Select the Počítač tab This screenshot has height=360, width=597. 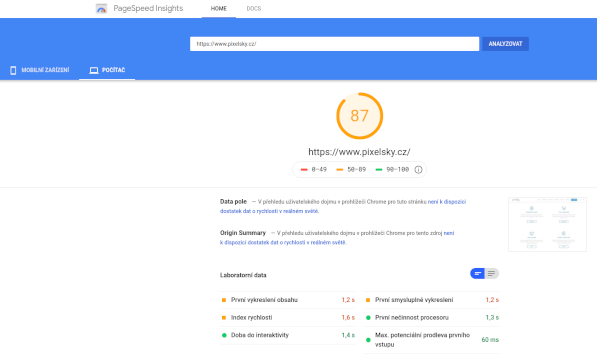107,70
